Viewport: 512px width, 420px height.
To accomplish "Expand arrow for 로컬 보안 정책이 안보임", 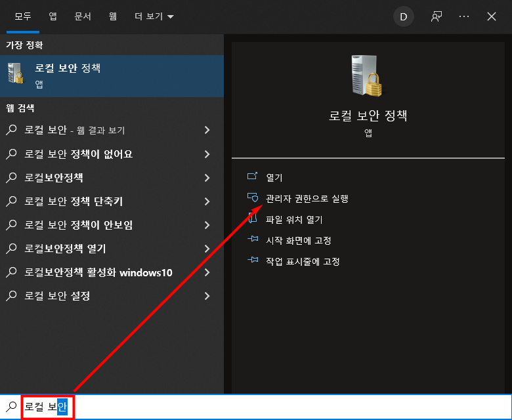I will (207, 225).
